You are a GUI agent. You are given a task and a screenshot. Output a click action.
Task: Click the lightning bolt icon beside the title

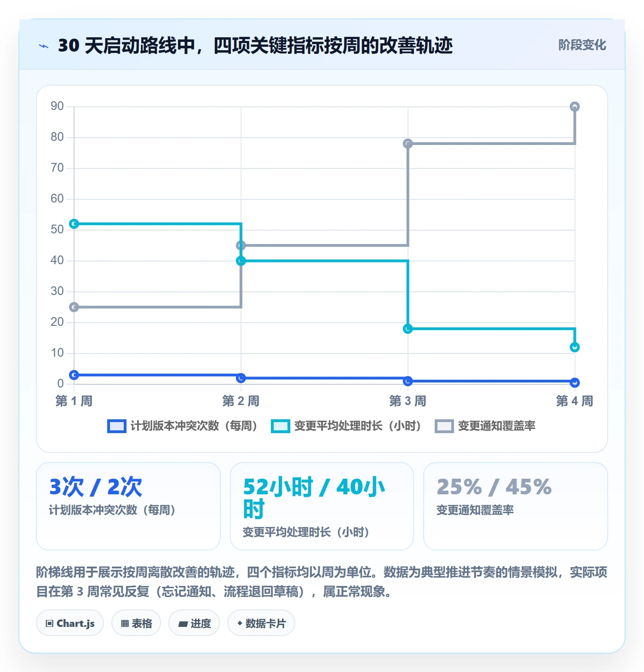click(44, 46)
